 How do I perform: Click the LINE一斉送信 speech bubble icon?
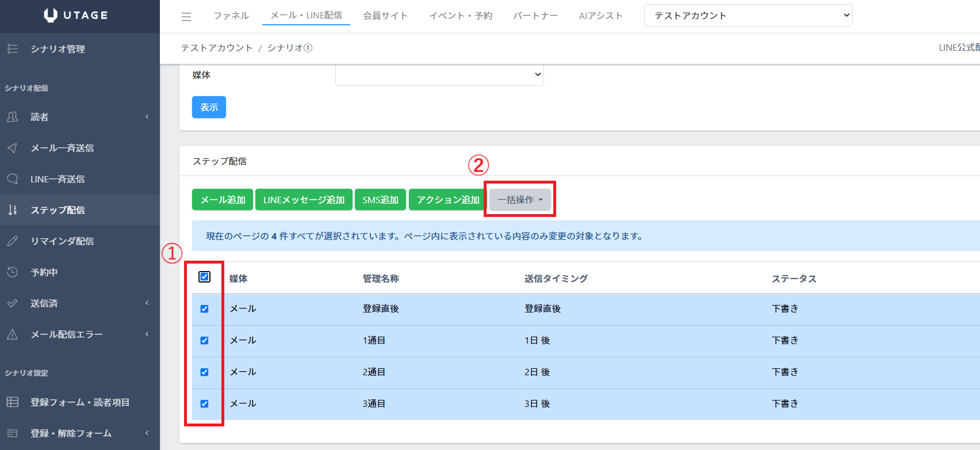point(13,179)
